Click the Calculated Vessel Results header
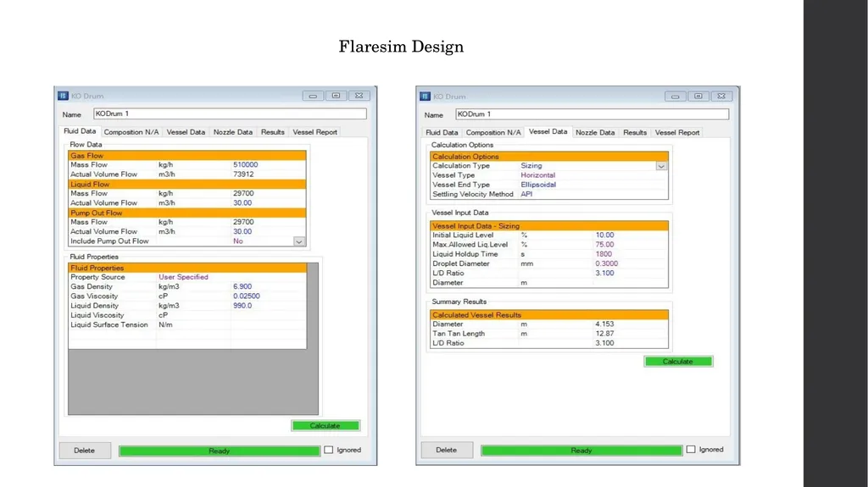The height and width of the screenshot is (487, 868). click(x=549, y=315)
